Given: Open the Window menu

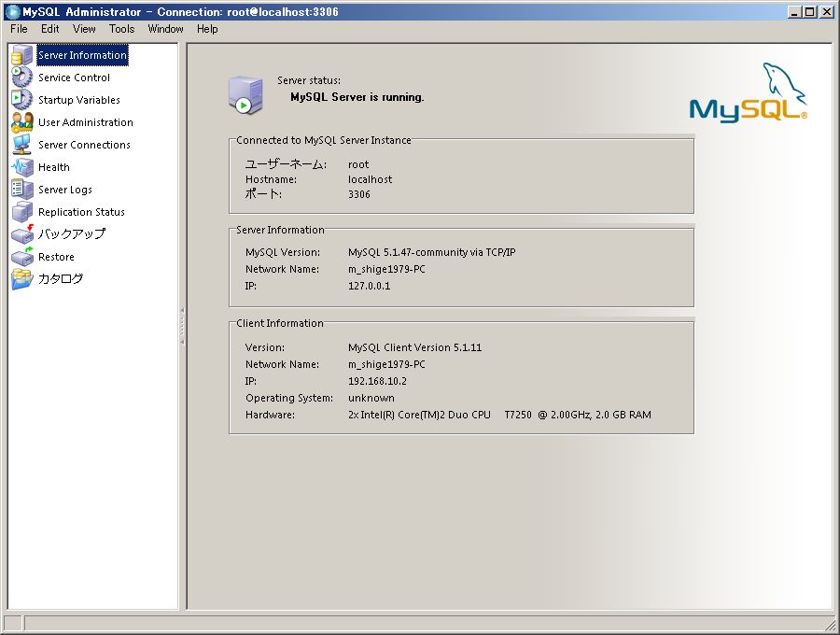Looking at the screenshot, I should (x=165, y=29).
